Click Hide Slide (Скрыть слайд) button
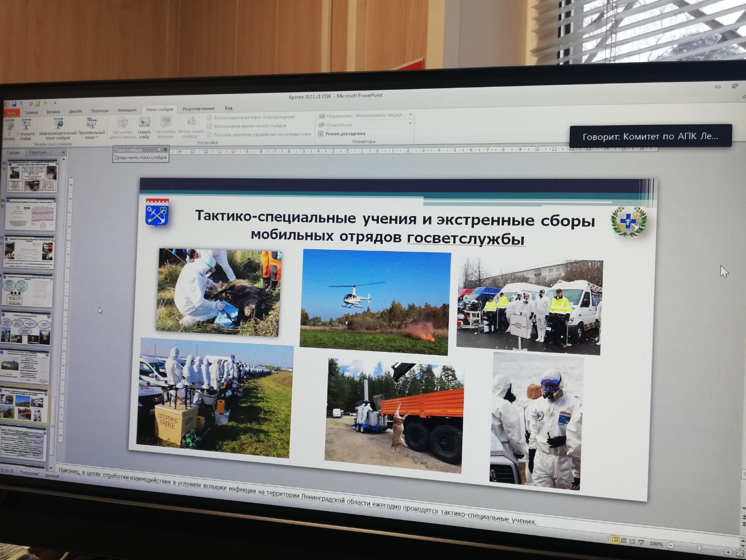 click(144, 128)
